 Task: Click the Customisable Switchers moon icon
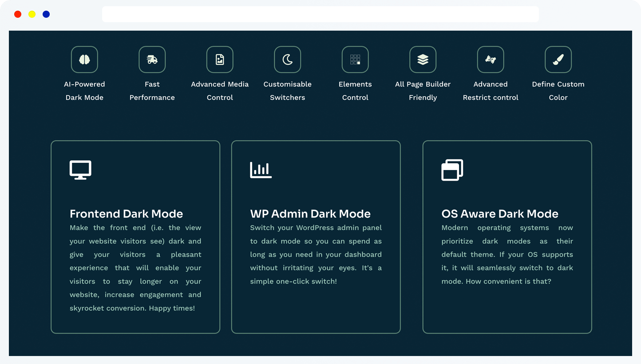288,59
